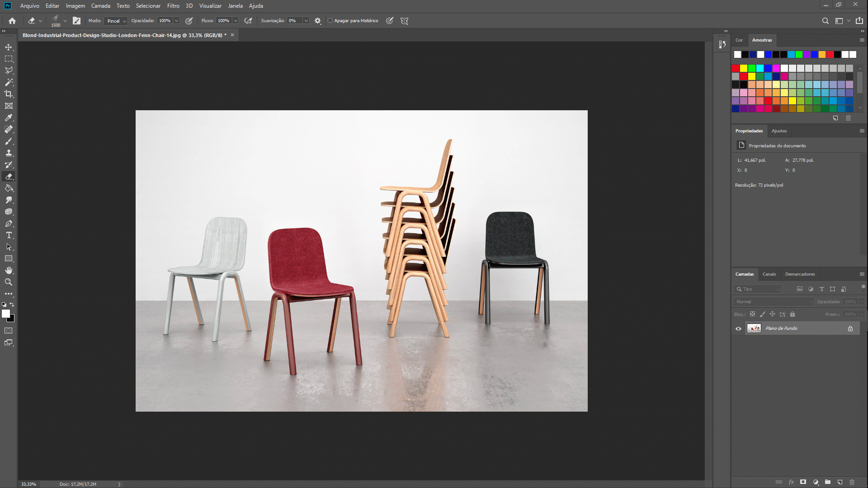
Task: Open the Suavização dropdown arrow
Action: pos(306,21)
